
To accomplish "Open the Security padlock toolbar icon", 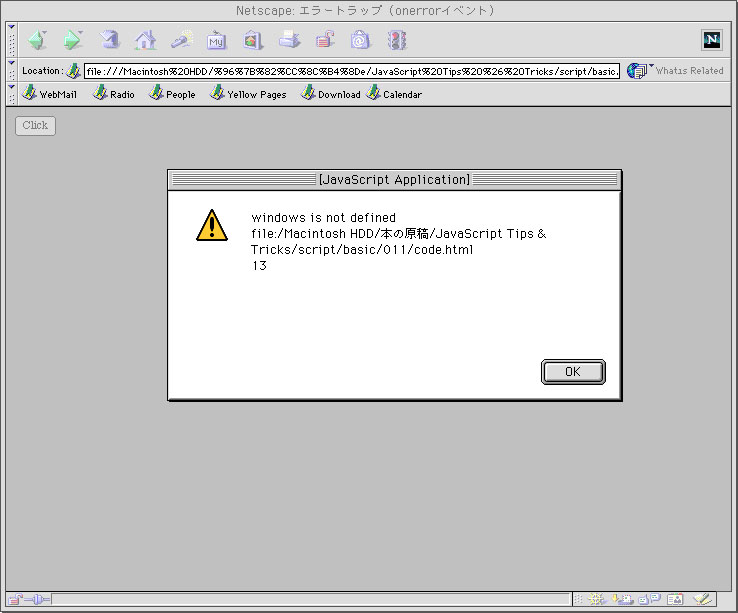I will [x=325, y=40].
